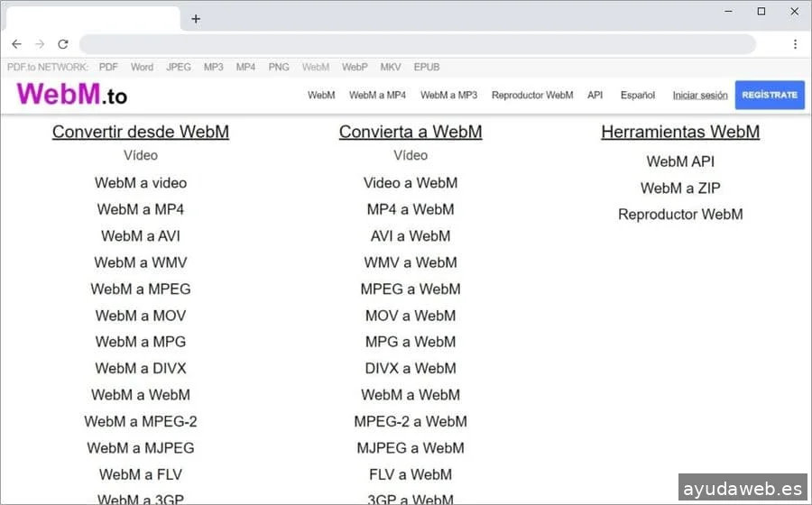Viewport: 812px width, 505px height.
Task: Open the API navigation item
Action: (x=595, y=95)
